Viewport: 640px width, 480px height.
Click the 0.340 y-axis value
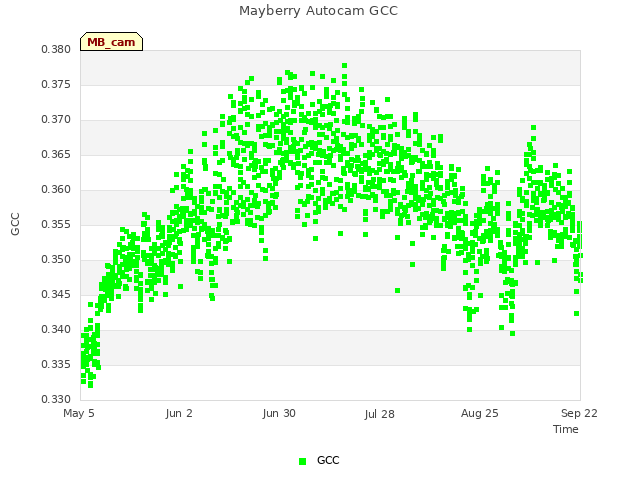coord(56,329)
